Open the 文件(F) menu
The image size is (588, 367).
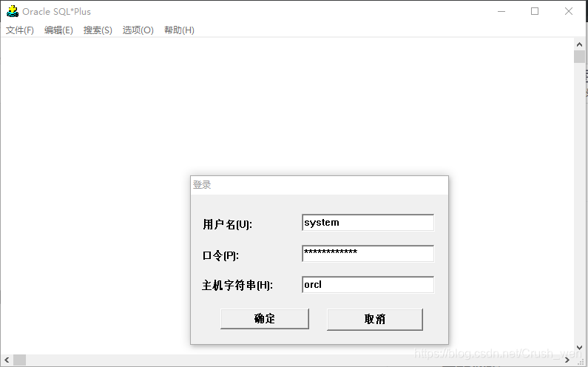click(x=20, y=30)
